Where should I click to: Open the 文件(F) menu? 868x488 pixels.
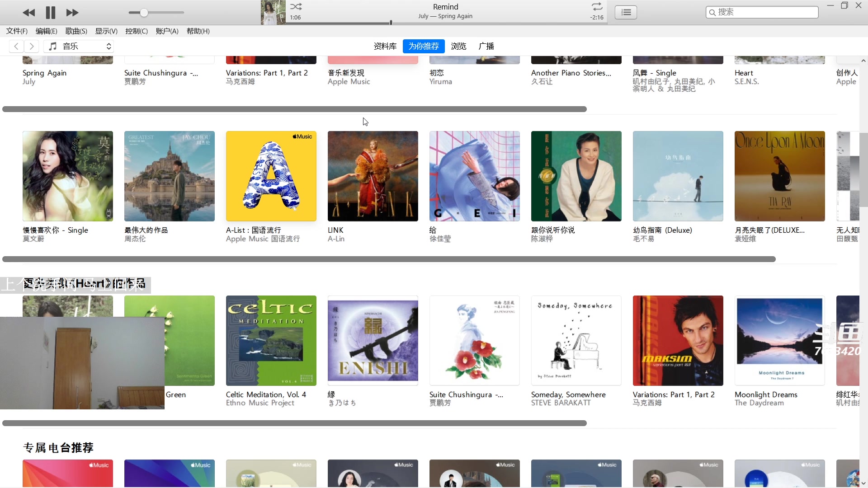coord(17,31)
